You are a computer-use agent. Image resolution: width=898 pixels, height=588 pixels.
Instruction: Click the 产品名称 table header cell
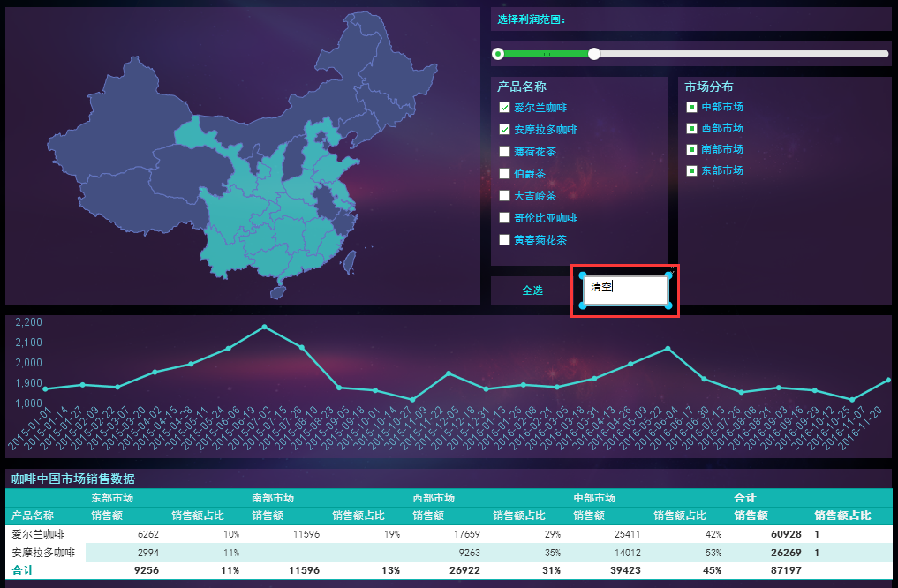(x=33, y=516)
